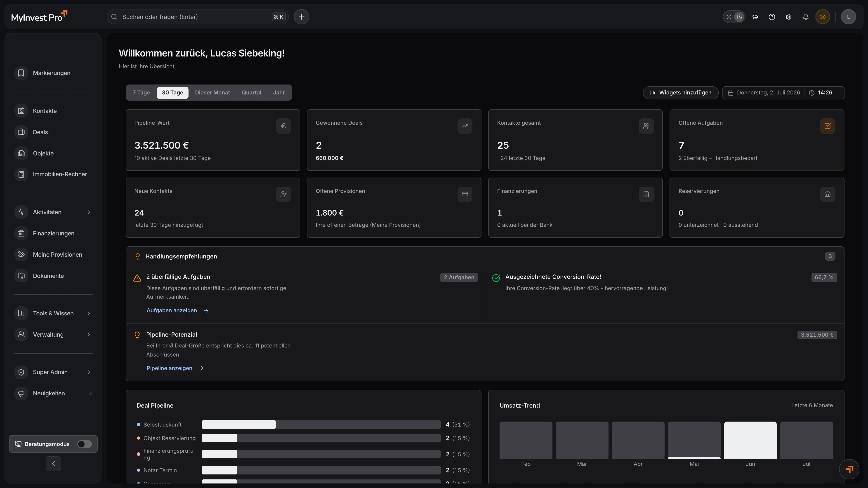
Task: Toggle the yellow eye visibility button
Action: 822,17
